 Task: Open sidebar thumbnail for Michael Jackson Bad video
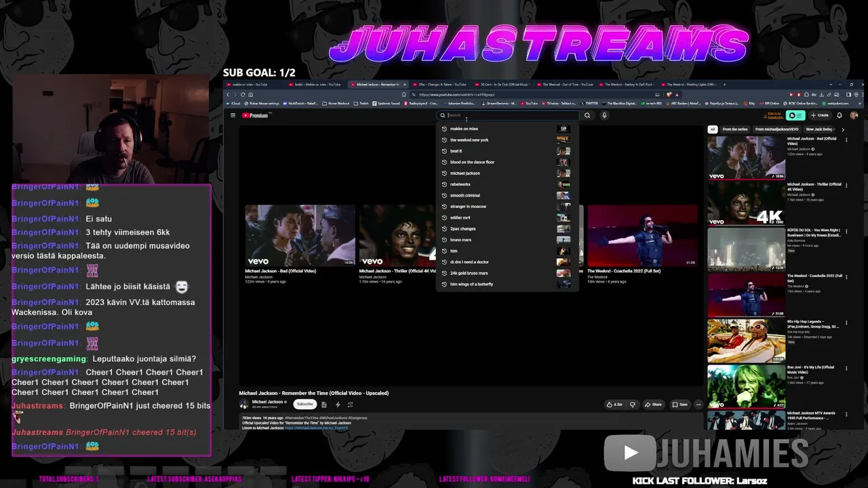[746, 157]
